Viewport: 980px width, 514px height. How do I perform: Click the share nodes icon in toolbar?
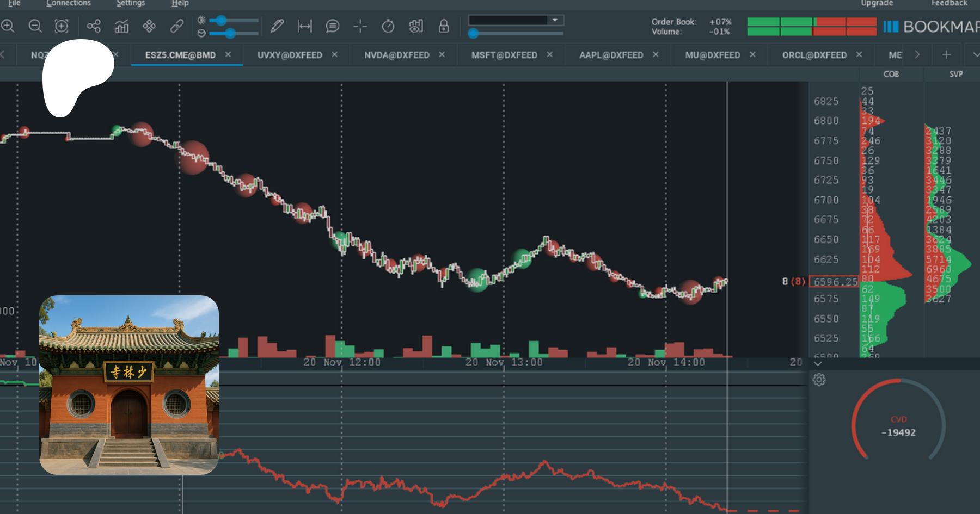tap(94, 26)
